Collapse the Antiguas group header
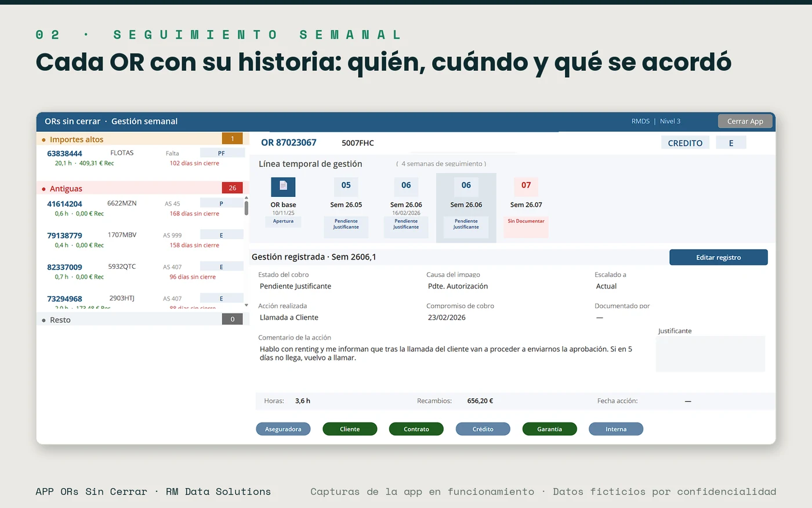The height and width of the screenshot is (508, 812). coord(143,188)
